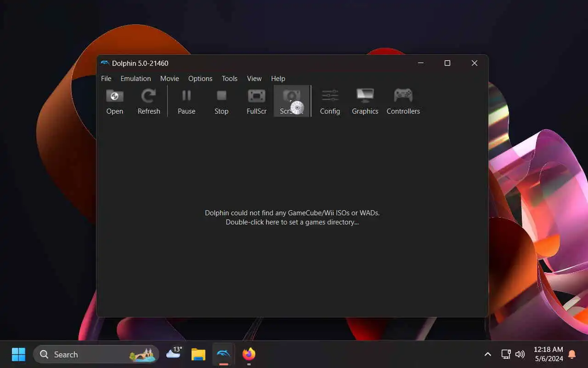Open the Emulation menu
This screenshot has height=368, width=588.
click(x=136, y=79)
